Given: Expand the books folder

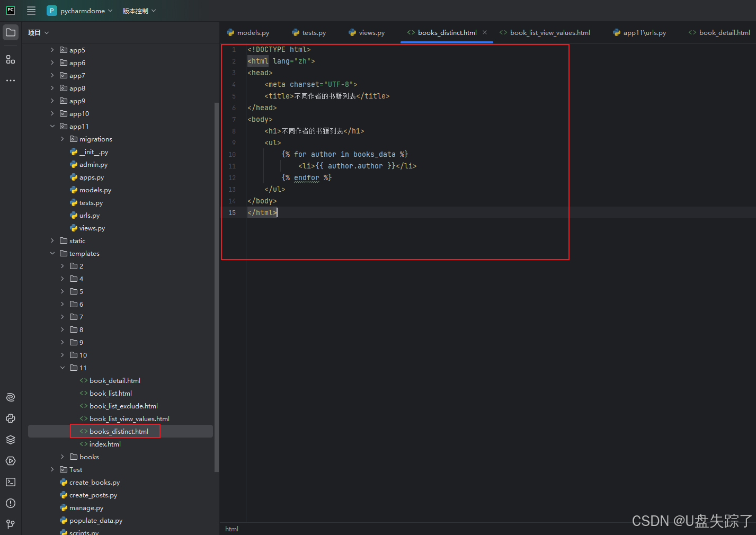Looking at the screenshot, I should pyautogui.click(x=62, y=457).
